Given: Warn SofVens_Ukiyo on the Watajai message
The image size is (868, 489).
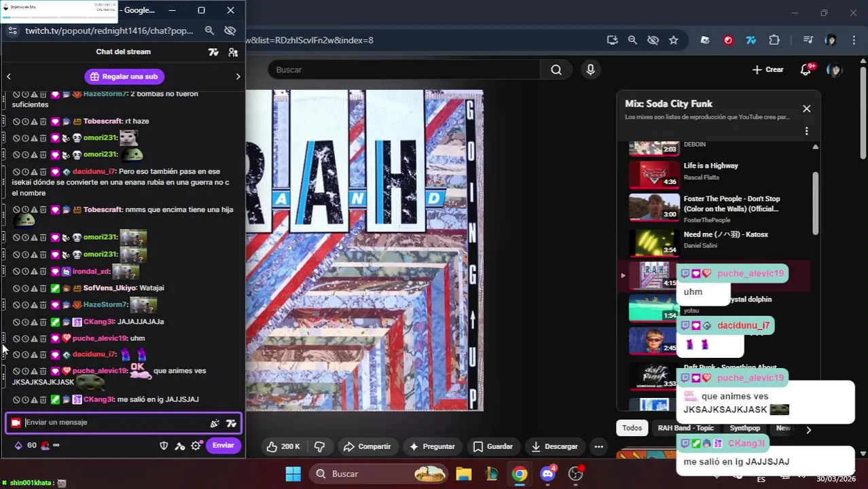Looking at the screenshot, I should pos(34,289).
